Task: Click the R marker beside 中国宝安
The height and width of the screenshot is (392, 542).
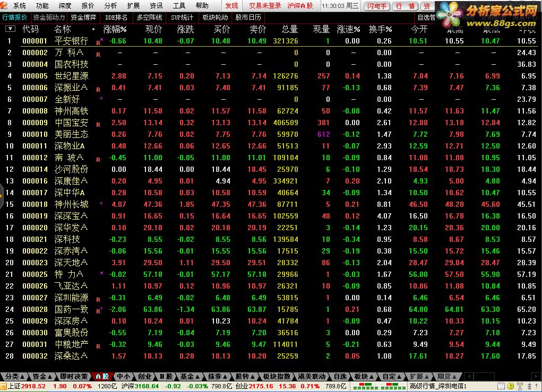Action: coord(98,125)
